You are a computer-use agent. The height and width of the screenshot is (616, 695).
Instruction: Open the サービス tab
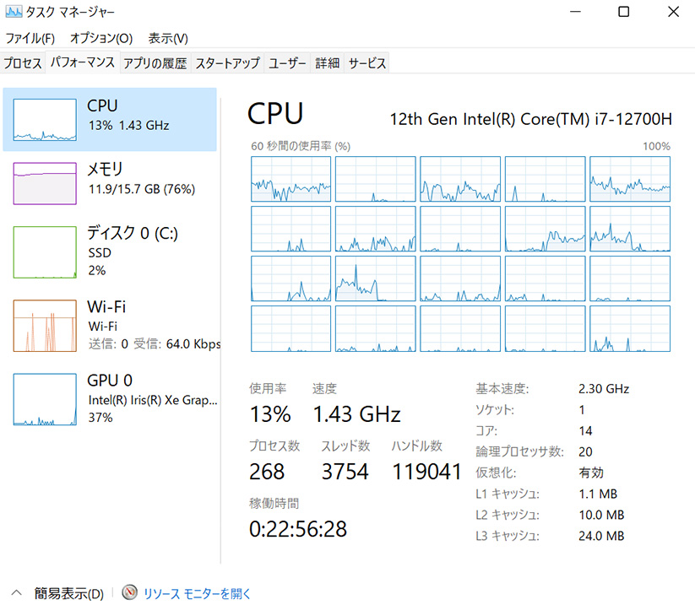(367, 63)
